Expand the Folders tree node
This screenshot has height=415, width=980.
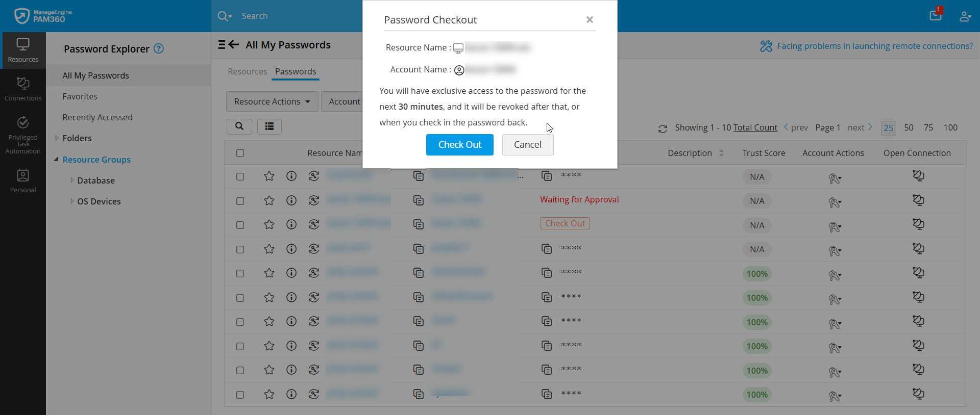pyautogui.click(x=57, y=138)
